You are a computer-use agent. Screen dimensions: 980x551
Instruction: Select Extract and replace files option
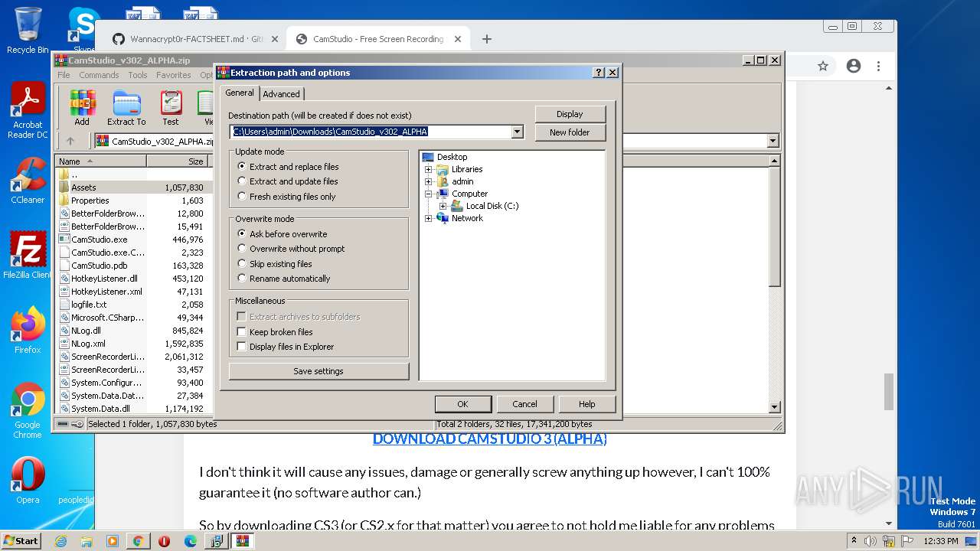click(x=288, y=166)
